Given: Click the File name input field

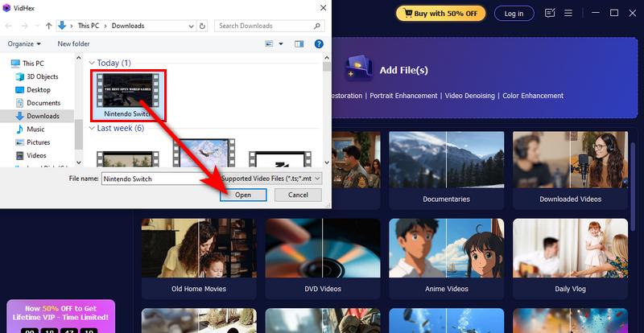Looking at the screenshot, I should tap(158, 179).
